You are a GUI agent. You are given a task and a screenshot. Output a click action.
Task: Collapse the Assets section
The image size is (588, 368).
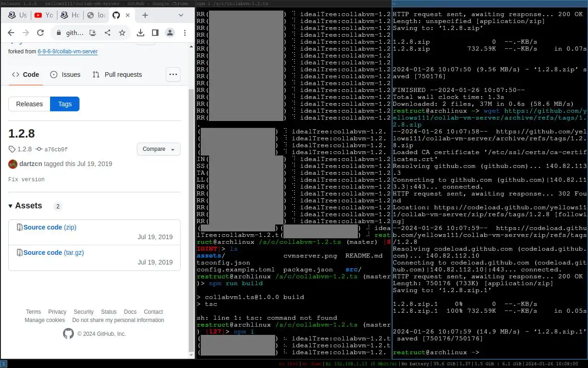tap(25, 206)
